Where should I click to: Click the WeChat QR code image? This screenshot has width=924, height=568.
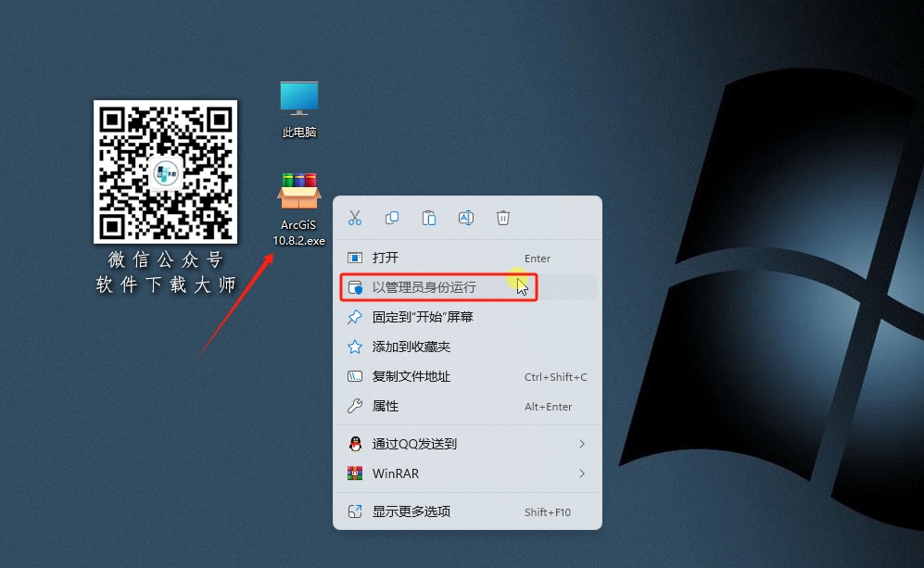165,171
